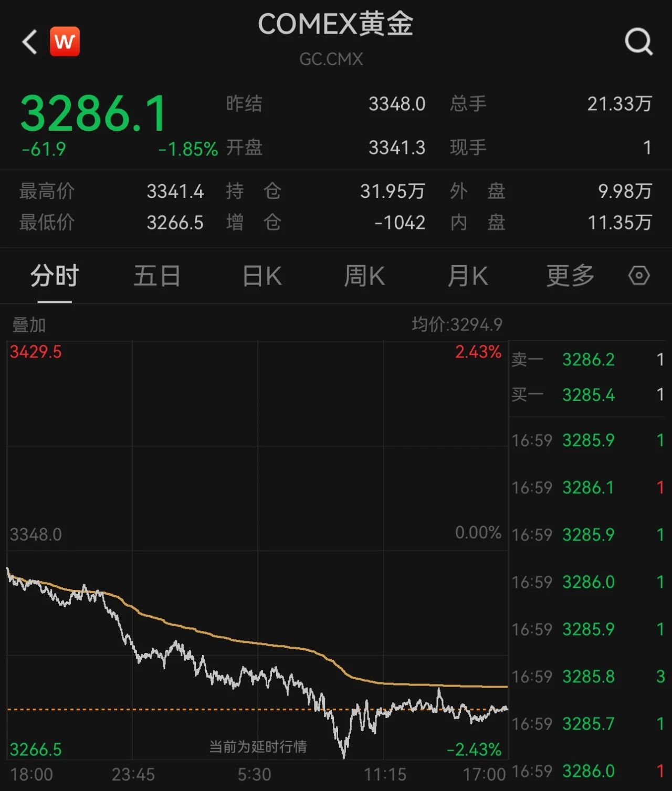Open chart settings hexagon icon
This screenshot has height=791, width=672.
point(639,276)
